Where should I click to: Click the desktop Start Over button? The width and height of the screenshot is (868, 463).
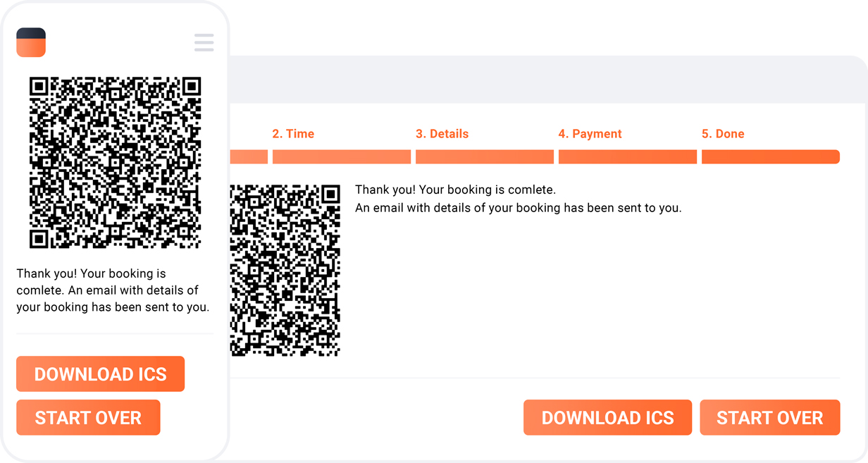769,418
